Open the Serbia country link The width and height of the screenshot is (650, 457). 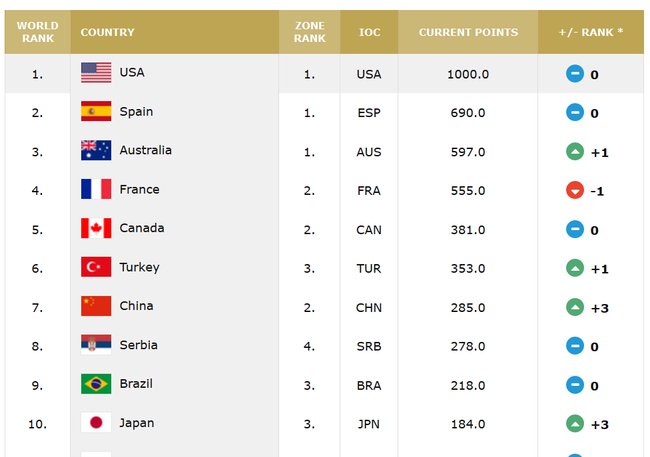pyautogui.click(x=138, y=346)
